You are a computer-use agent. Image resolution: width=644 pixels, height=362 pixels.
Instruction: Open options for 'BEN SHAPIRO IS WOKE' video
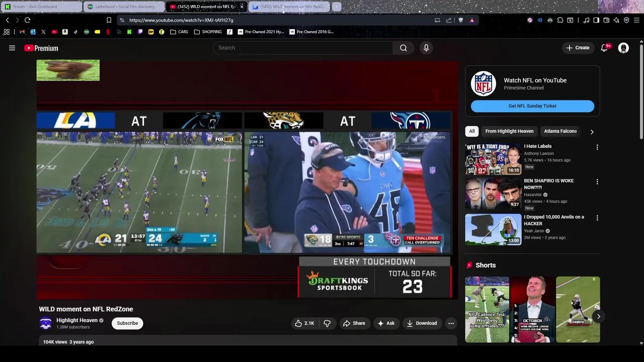597,182
